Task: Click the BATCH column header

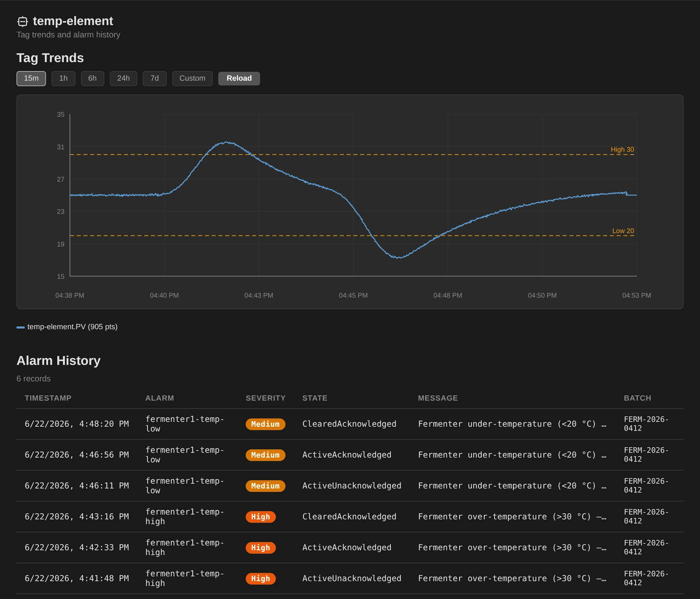Action: coord(637,398)
